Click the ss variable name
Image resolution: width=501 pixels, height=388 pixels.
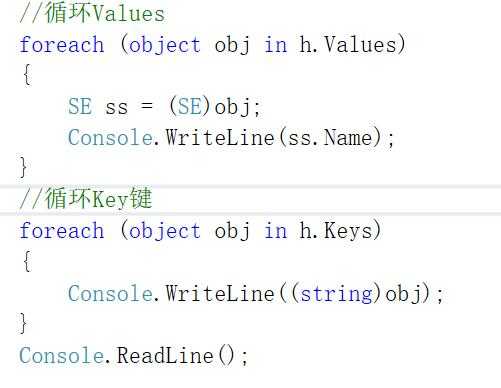point(117,108)
